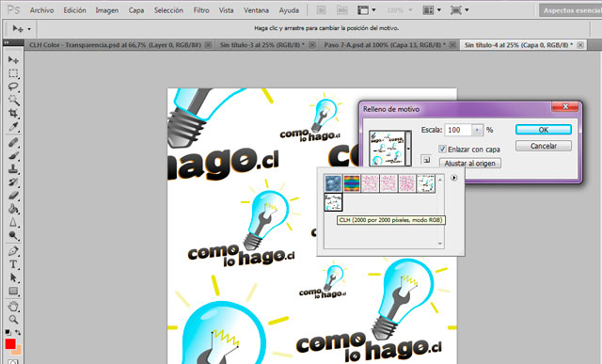This screenshot has height=364, width=602.
Task: Select the Zoom tool
Action: [13, 320]
